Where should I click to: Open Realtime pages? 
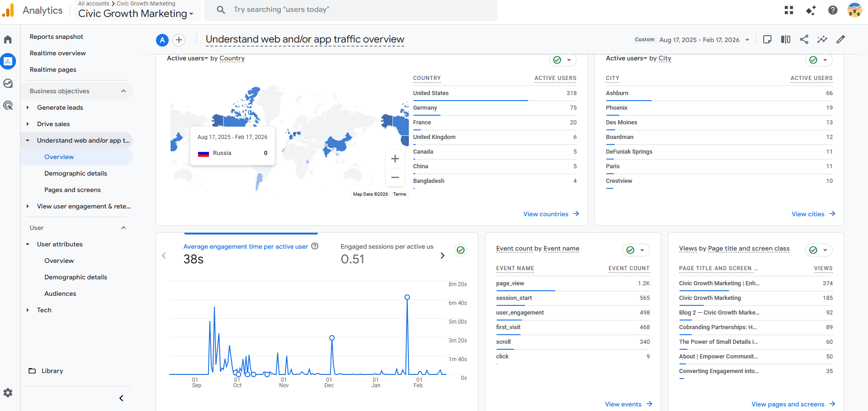pyautogui.click(x=53, y=69)
